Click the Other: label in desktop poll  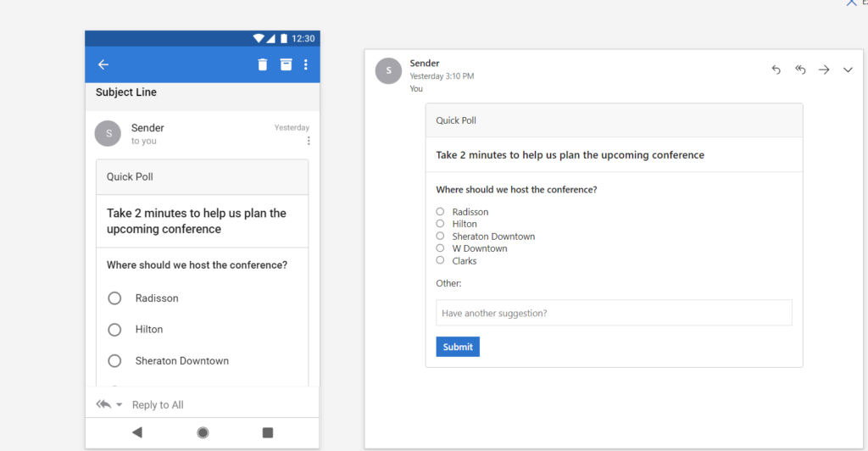point(448,283)
